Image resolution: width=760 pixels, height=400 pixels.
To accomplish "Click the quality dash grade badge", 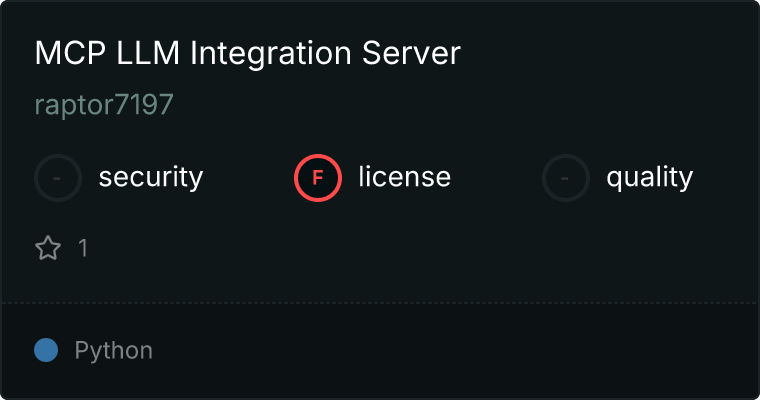I will pyautogui.click(x=566, y=178).
